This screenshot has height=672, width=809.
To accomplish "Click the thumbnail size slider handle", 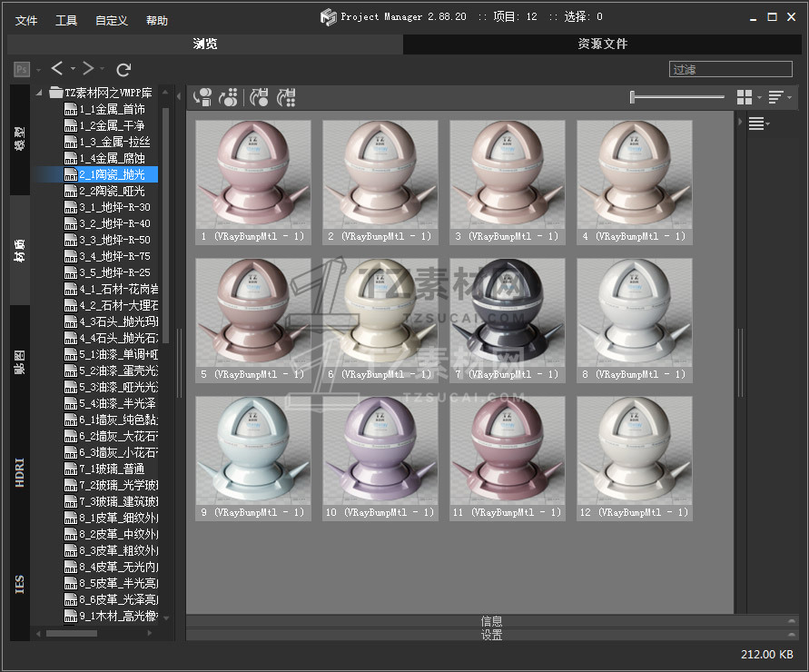I will pos(633,97).
